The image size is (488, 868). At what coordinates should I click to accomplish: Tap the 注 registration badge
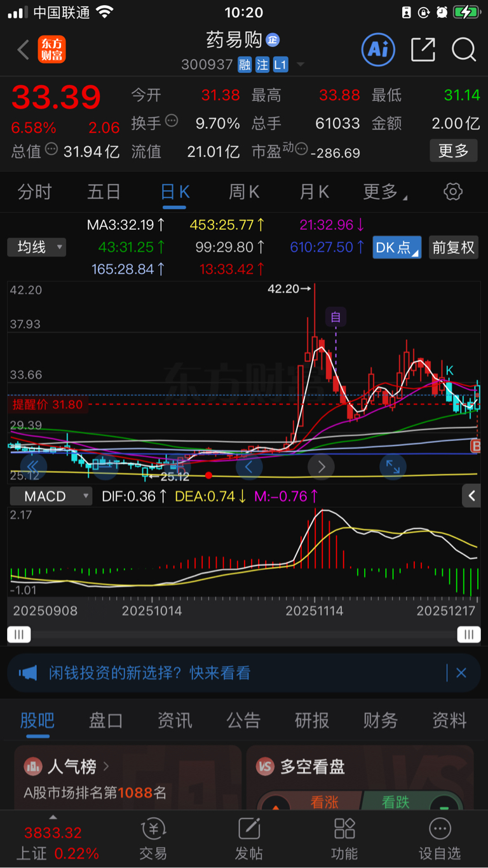click(x=262, y=65)
